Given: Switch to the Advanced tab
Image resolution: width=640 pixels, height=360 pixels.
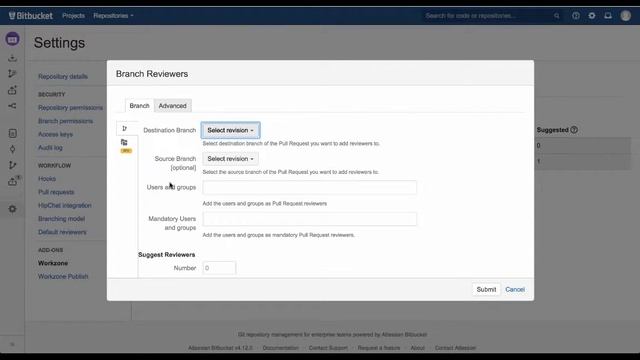Looking at the screenshot, I should pyautogui.click(x=172, y=106).
